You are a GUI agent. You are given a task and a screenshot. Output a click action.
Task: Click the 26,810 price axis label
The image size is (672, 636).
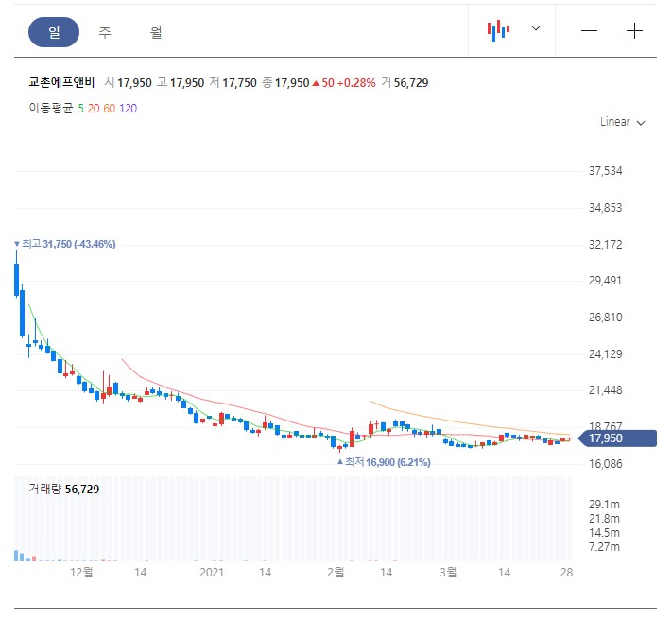click(x=605, y=318)
